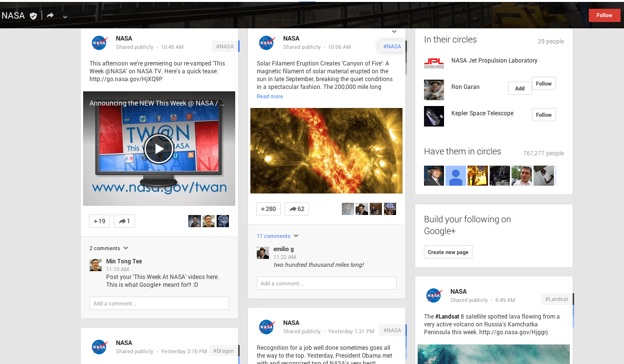
Task: Open default blue silhouette follower avatar
Action: 456,176
